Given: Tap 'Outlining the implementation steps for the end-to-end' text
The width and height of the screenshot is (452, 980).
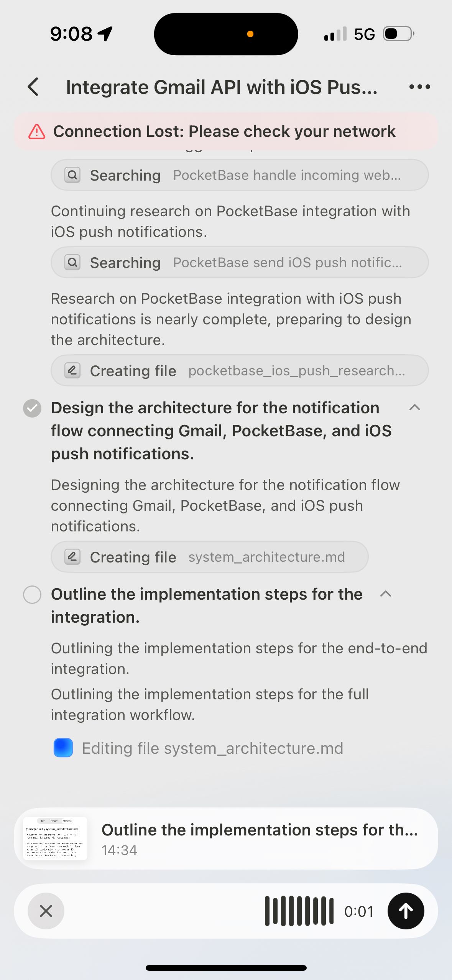Looking at the screenshot, I should coord(239,659).
